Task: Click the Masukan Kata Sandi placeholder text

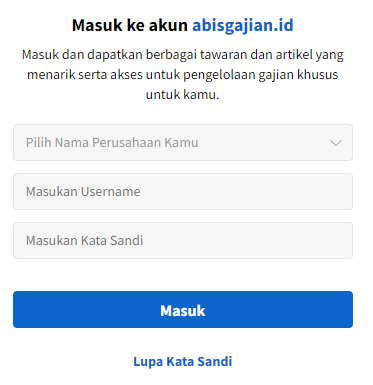Action: point(84,241)
